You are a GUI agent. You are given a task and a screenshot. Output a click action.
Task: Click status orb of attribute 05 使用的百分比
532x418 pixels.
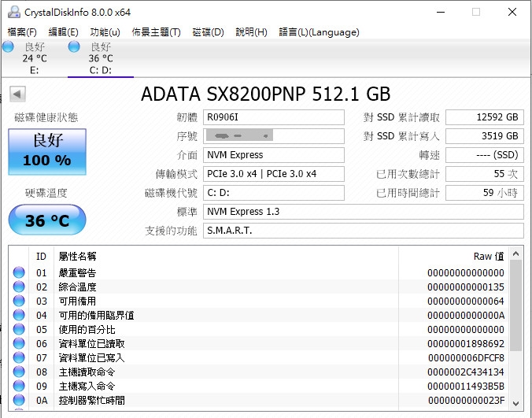coord(19,329)
